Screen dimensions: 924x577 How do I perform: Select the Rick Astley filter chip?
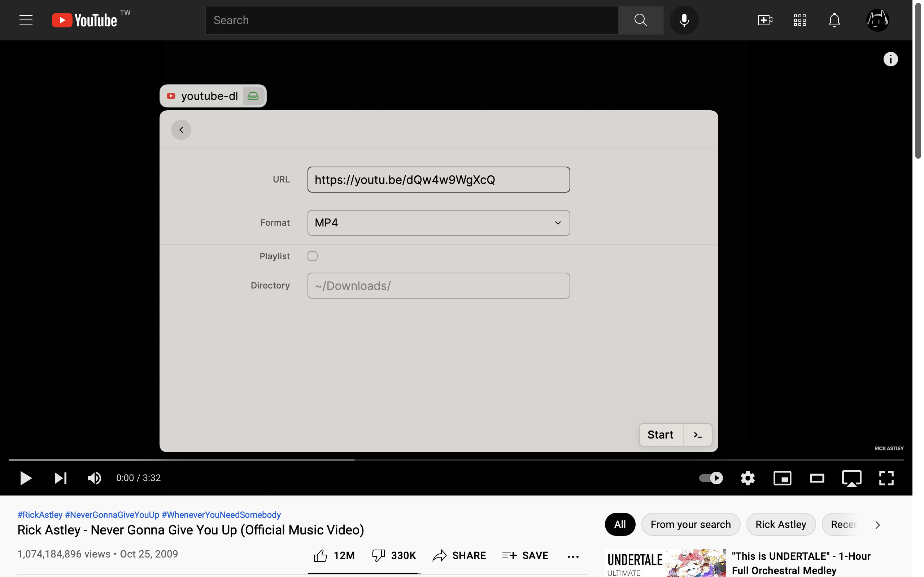point(780,524)
